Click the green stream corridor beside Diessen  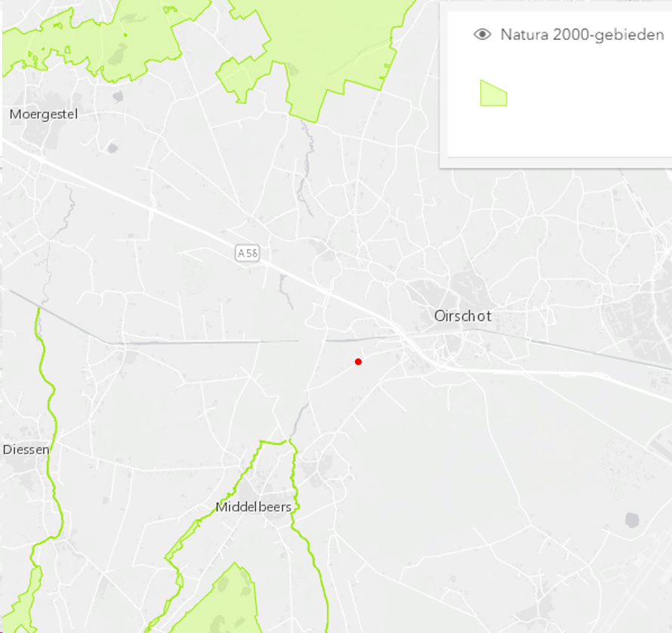point(49,411)
